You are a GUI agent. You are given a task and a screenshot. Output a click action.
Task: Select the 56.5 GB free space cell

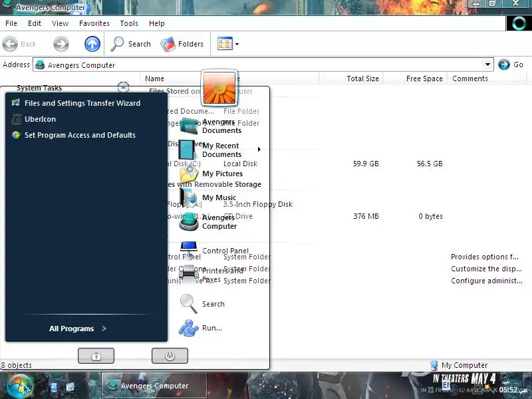(430, 164)
